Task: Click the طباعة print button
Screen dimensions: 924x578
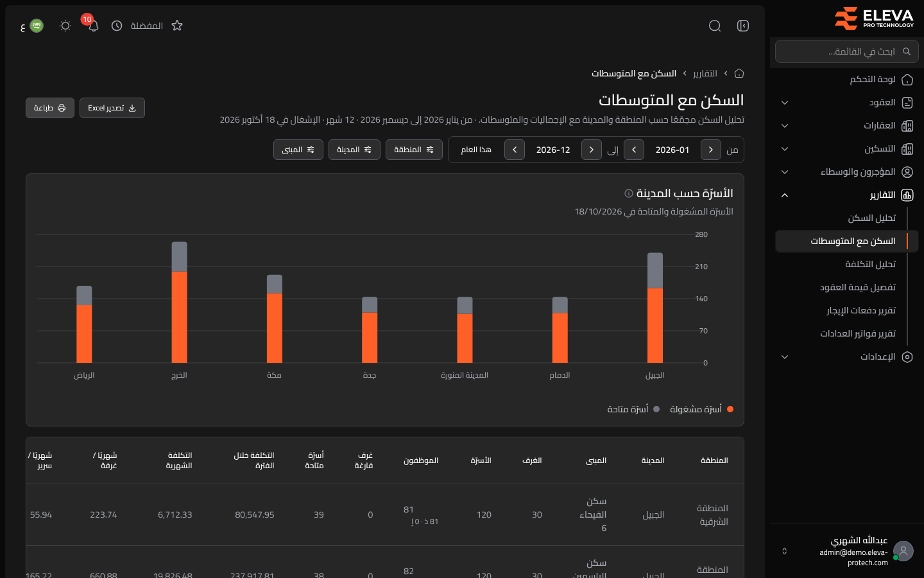Action: 50,108
